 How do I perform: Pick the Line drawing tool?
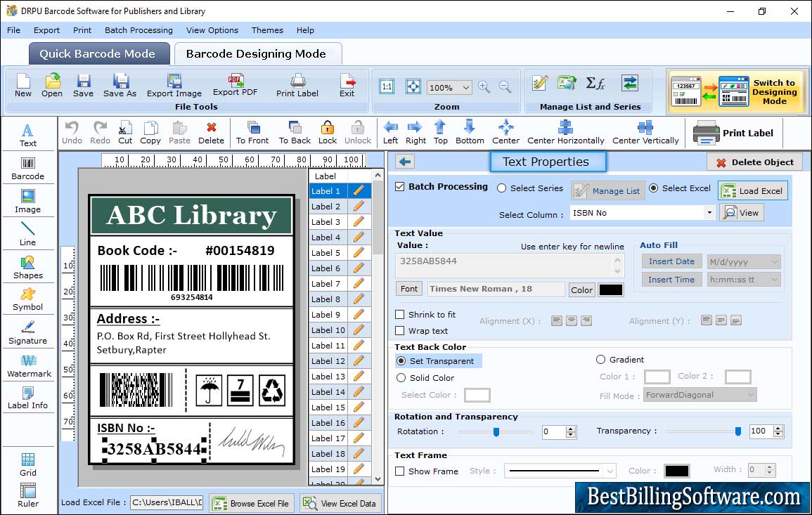click(x=28, y=234)
